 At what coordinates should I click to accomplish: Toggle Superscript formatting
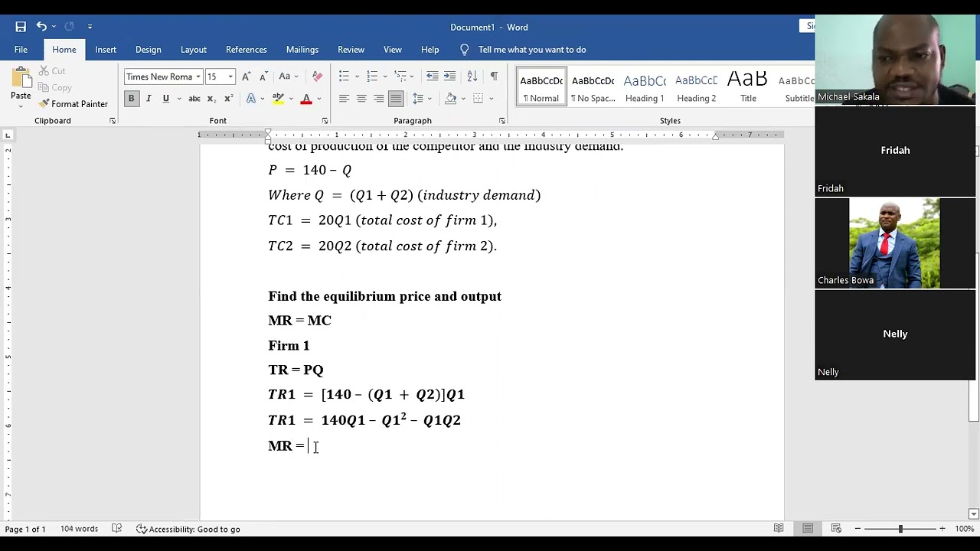point(227,99)
